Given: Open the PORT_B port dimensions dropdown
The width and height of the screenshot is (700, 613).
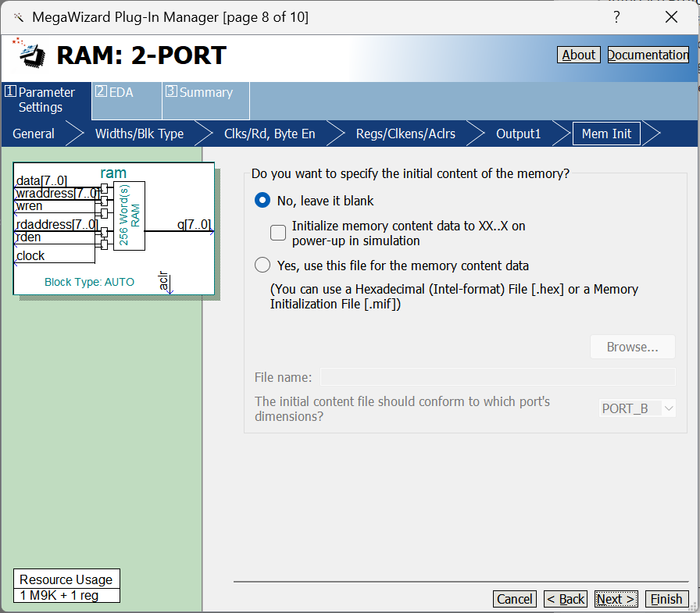Looking at the screenshot, I should coord(637,408).
